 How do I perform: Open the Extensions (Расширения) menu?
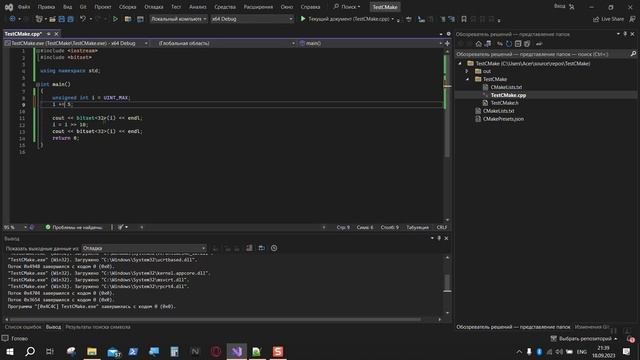point(258,7)
